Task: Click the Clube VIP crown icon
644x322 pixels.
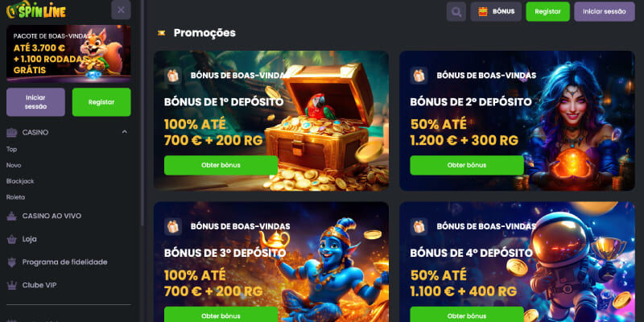Action: tap(12, 285)
